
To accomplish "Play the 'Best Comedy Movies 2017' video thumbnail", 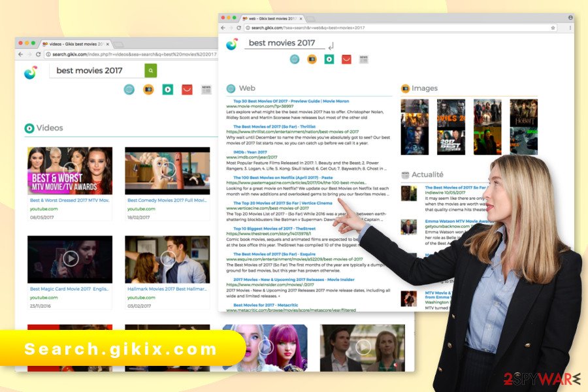I will click(x=167, y=171).
